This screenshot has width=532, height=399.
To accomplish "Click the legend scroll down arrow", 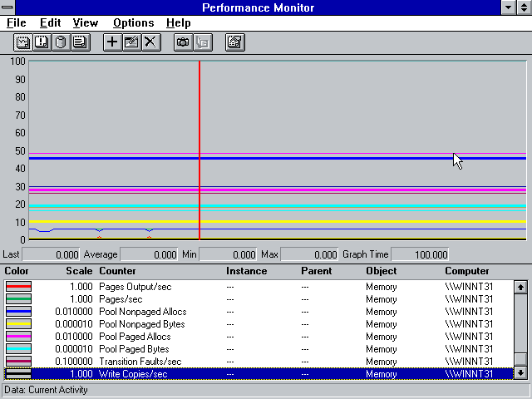I will 520,373.
